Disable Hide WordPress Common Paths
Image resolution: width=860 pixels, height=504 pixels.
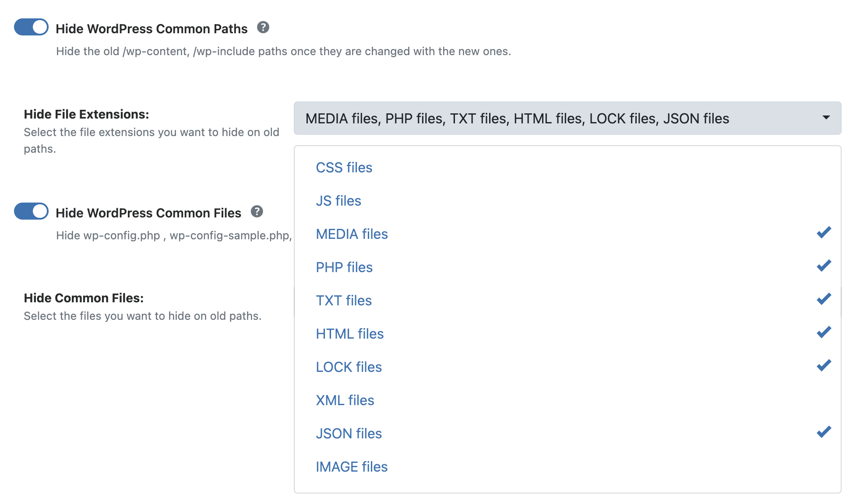coord(31,27)
